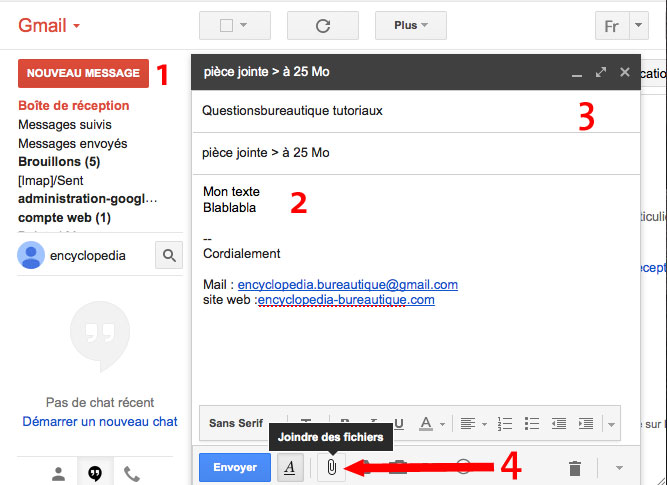Open Boîte de réception folder
Image resolution: width=667 pixels, height=485 pixels.
click(73, 106)
